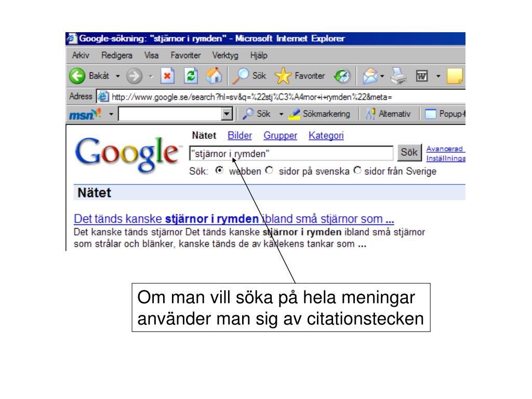The image size is (532, 399).
Task: Click the MSN toolbar search field
Action: [170, 114]
